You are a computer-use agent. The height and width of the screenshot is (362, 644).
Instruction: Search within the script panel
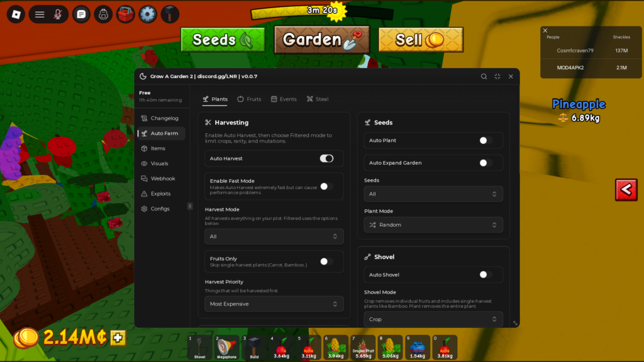484,76
